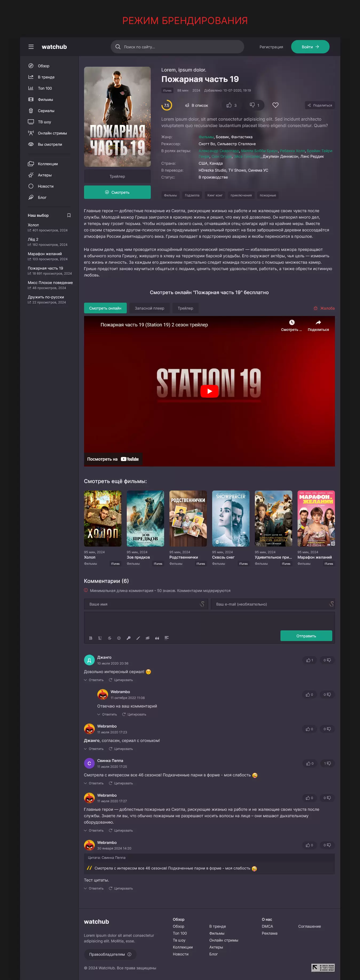Click the Пожарная часть 19 poster

[x=117, y=117]
